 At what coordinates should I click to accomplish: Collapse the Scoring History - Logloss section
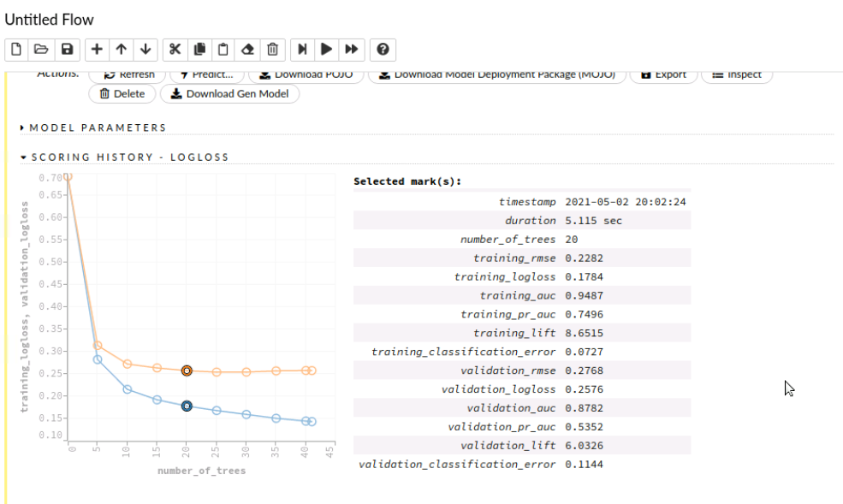(x=125, y=157)
